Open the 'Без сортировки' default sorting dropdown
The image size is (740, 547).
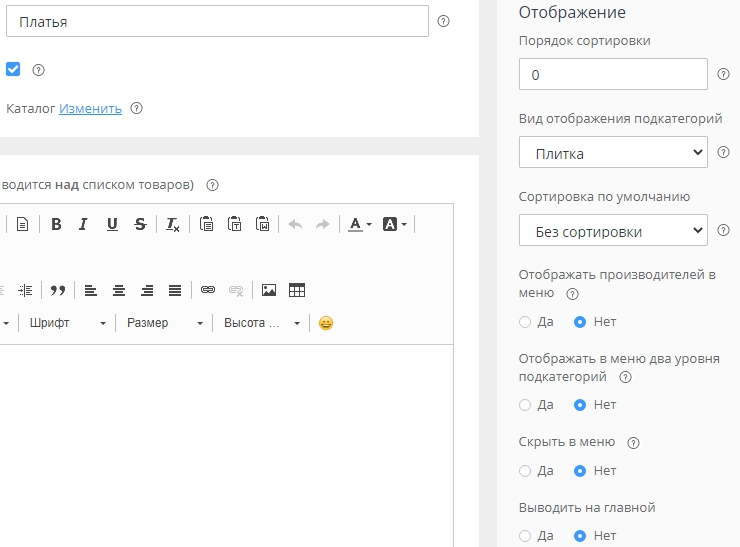(613, 231)
